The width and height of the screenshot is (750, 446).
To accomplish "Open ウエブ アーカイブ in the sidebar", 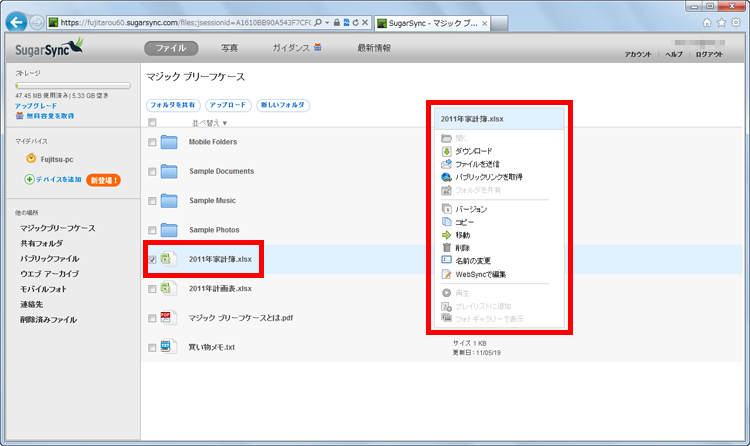I will pyautogui.click(x=50, y=274).
